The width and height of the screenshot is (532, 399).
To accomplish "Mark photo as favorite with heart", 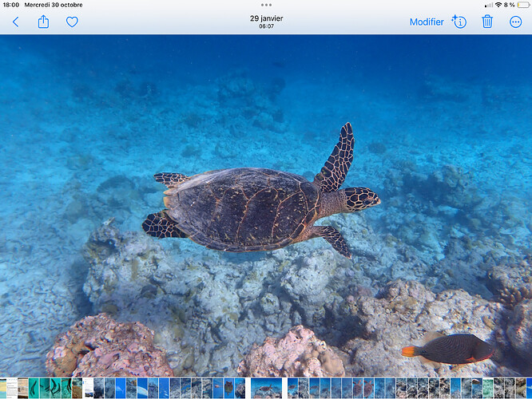I will click(x=72, y=22).
